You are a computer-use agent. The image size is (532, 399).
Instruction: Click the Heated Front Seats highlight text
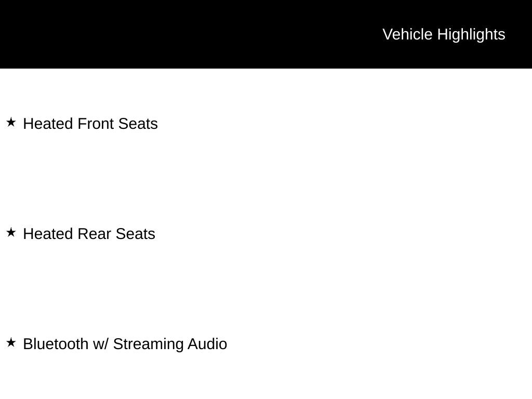[x=90, y=124]
